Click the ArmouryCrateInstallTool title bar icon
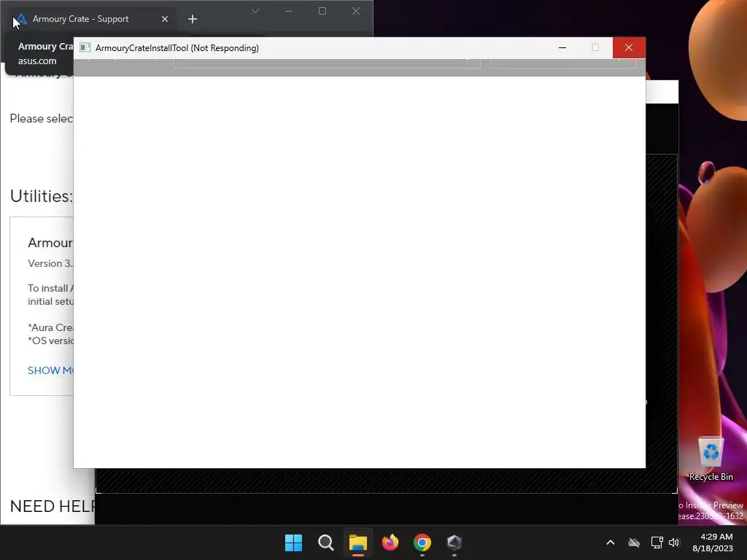Viewport: 747px width, 560px height. coord(85,47)
